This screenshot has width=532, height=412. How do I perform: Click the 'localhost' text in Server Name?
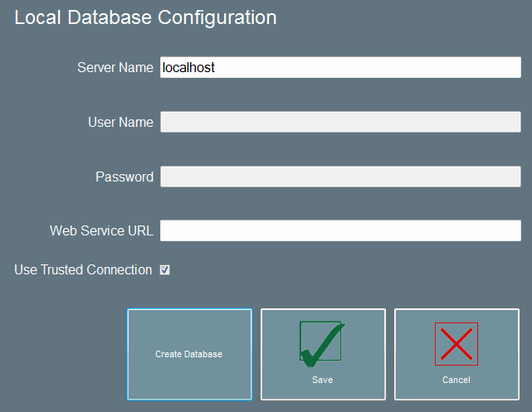tap(189, 68)
